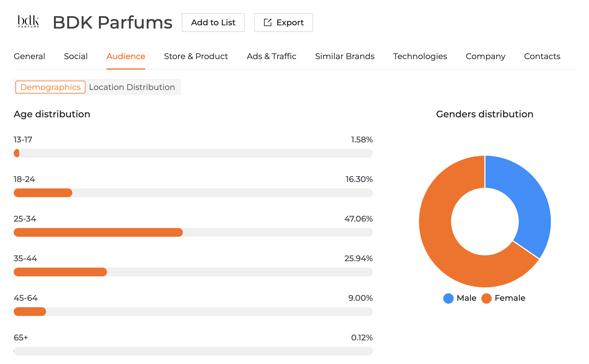Select the orange Female legend marker

pyautogui.click(x=486, y=298)
